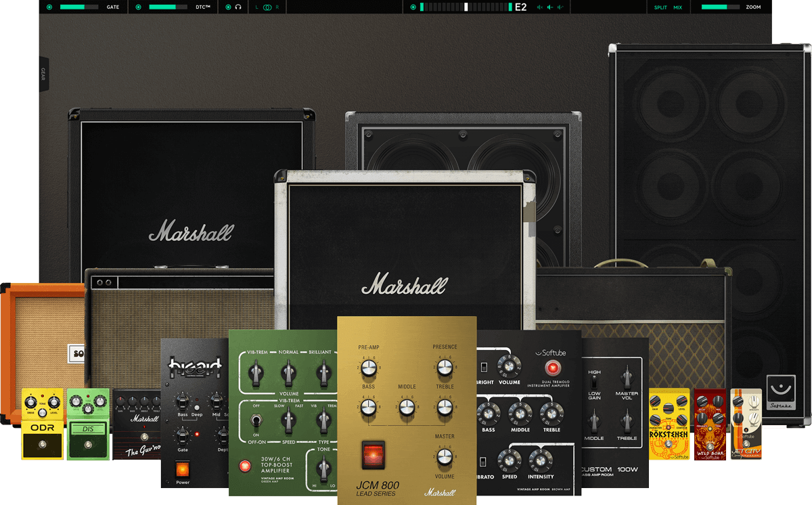The width and height of the screenshot is (812, 505).
Task: Toggle the power button beside the headphones icon
Action: (x=228, y=7)
